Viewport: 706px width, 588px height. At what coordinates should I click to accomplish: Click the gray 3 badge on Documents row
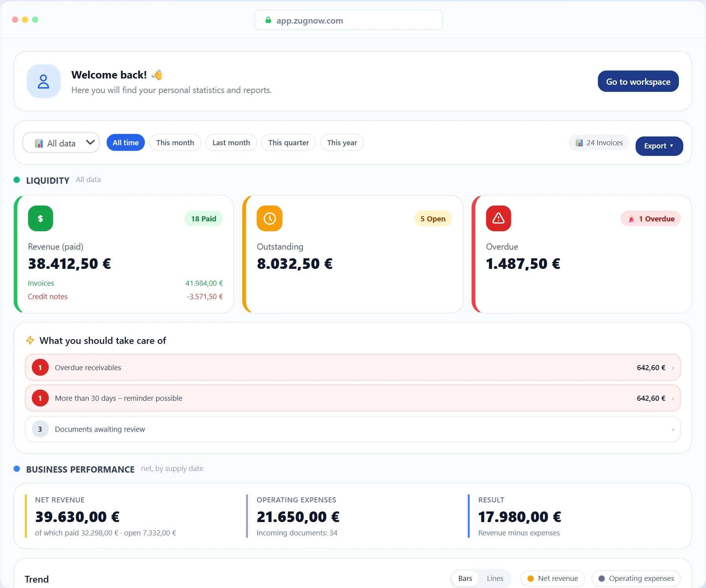coord(40,429)
